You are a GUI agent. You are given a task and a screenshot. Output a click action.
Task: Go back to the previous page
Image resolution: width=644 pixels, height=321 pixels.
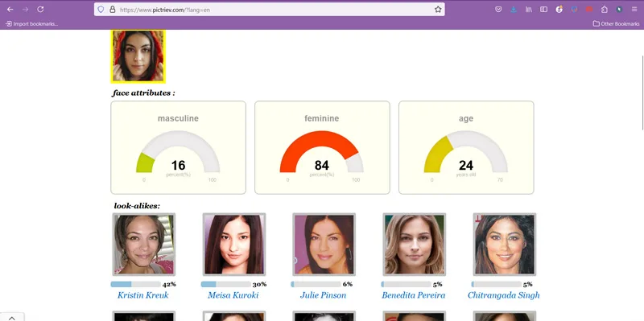pos(10,10)
